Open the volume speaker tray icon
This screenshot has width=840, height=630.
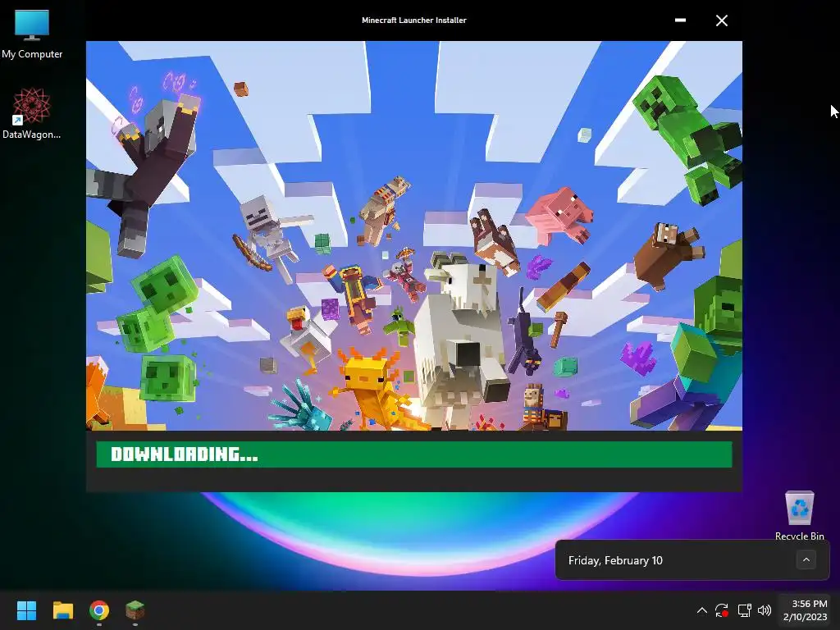pyautogui.click(x=765, y=610)
